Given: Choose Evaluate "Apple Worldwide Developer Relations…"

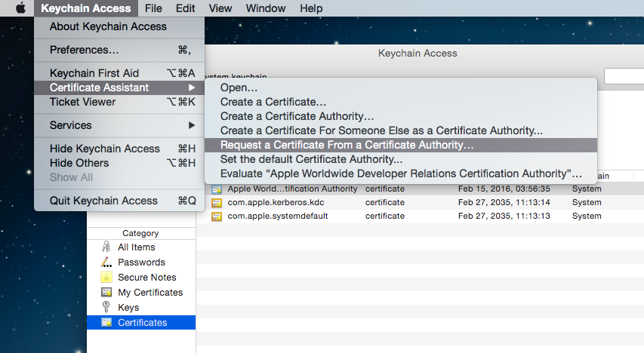Looking at the screenshot, I should pos(400,173).
